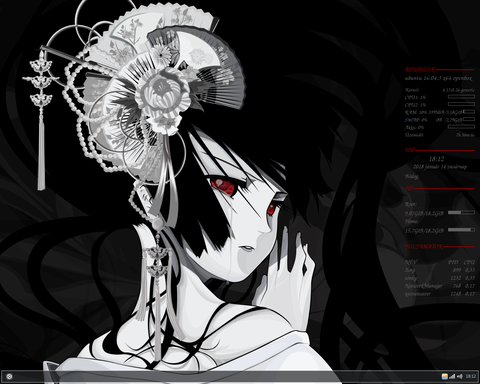Screen dimensions: 480x384
Task: Click the 18:12 clock on the taskbar
Action: pyautogui.click(x=471, y=376)
